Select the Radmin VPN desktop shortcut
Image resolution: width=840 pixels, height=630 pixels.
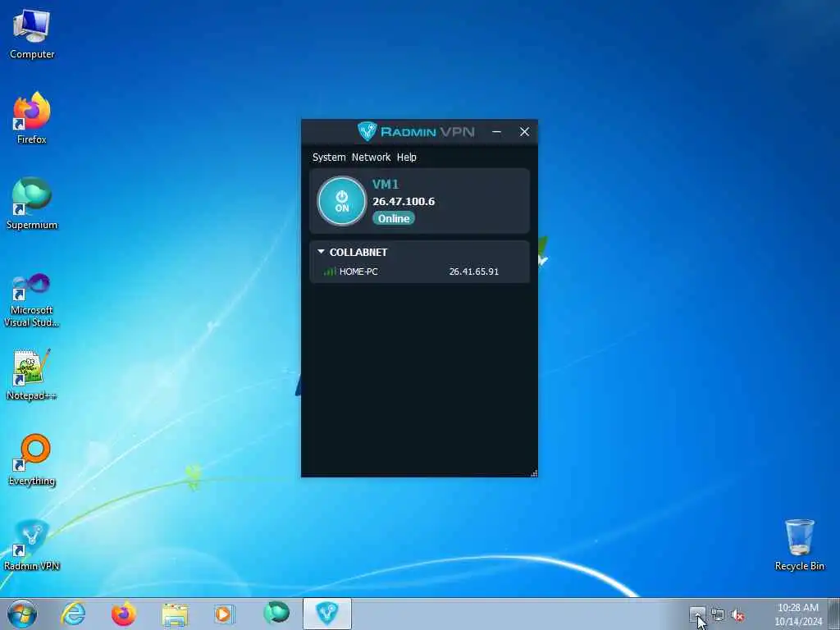click(32, 545)
